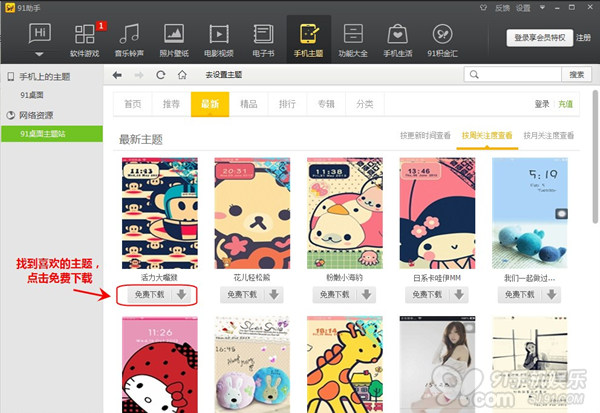600x413 pixels.
Task: Click the vertical scrollbar
Action: pos(595,157)
